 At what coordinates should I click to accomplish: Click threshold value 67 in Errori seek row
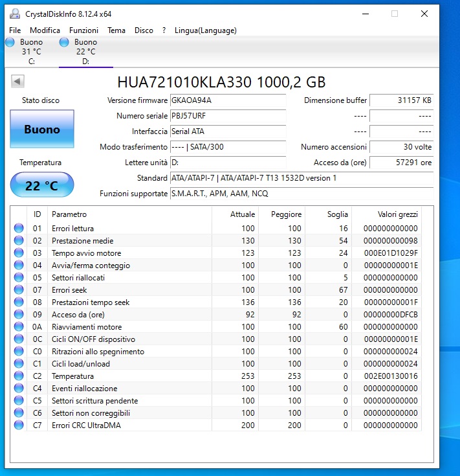tap(344, 290)
